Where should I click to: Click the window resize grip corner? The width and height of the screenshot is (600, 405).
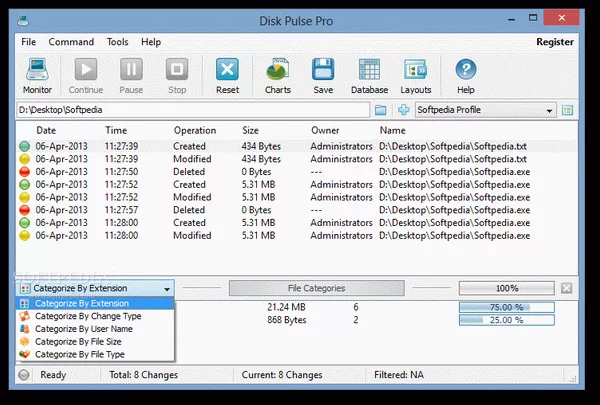click(x=573, y=379)
